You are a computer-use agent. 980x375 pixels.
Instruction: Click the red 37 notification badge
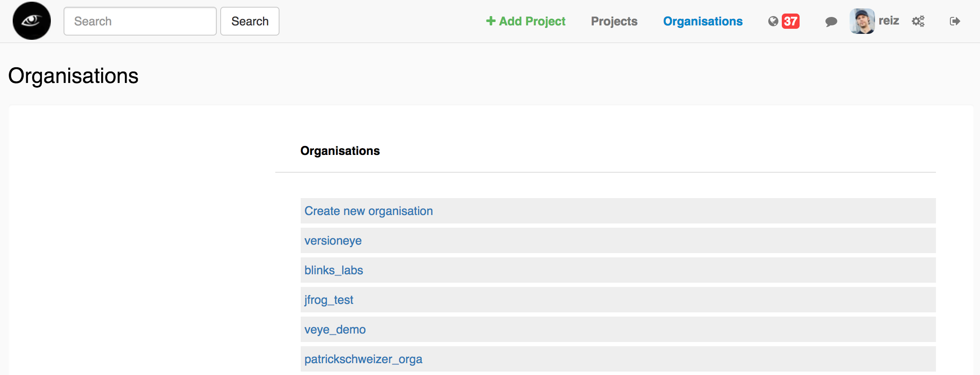point(790,21)
